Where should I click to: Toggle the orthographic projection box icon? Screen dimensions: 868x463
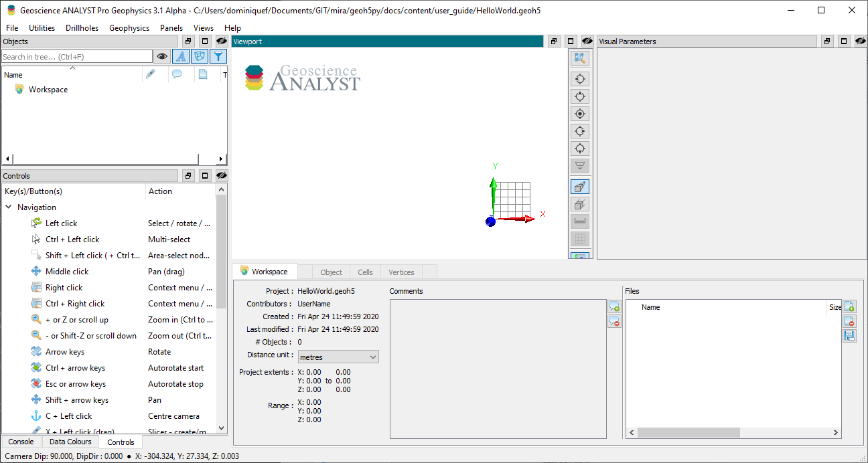tap(580, 204)
